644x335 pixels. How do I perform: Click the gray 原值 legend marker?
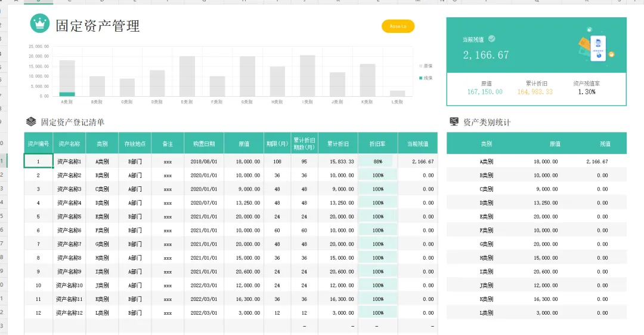click(420, 66)
